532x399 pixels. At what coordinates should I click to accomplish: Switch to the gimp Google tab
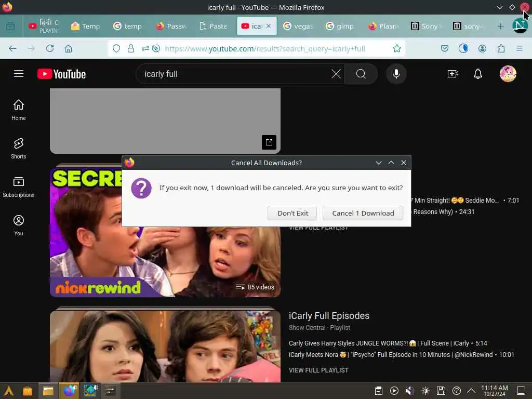coord(340,26)
